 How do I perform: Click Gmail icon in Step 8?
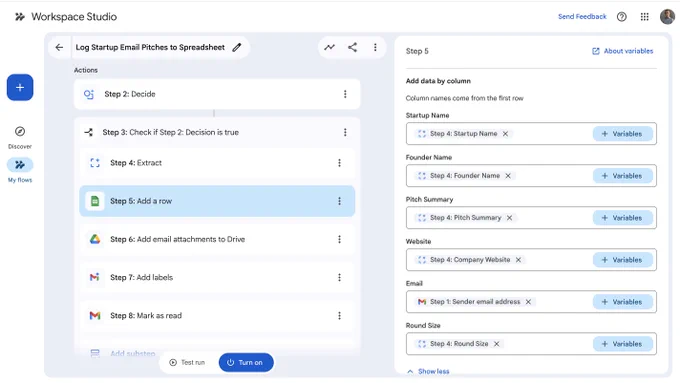coord(95,316)
